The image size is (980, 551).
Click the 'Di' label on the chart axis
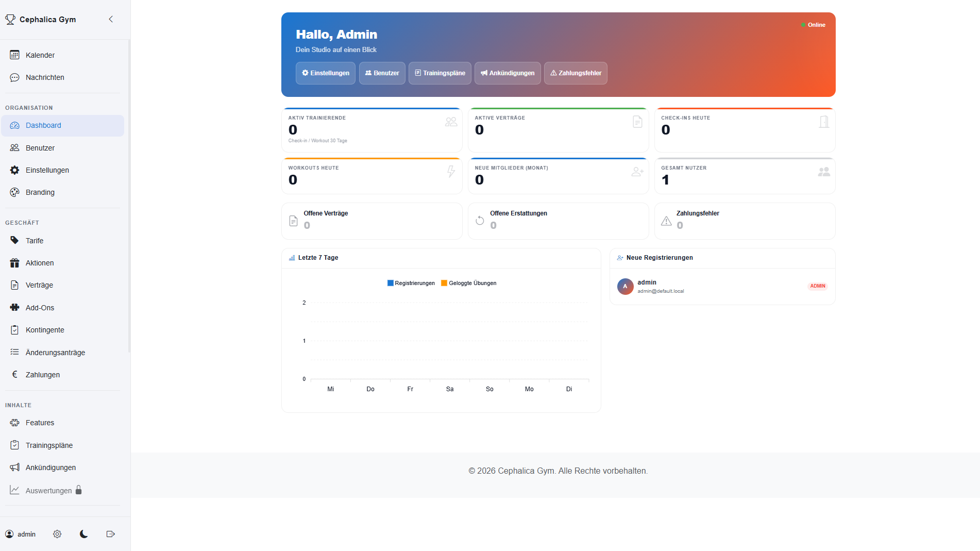click(569, 389)
